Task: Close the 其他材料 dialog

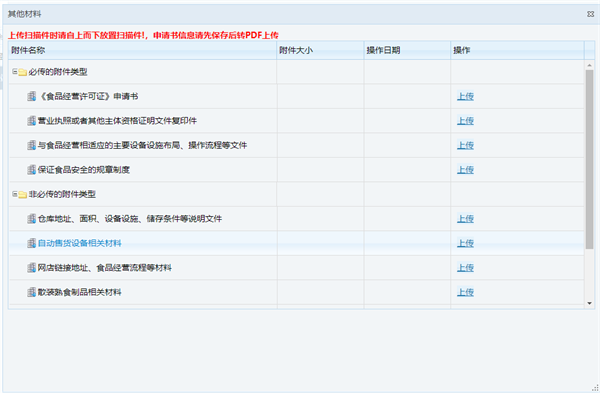Action: pyautogui.click(x=590, y=14)
